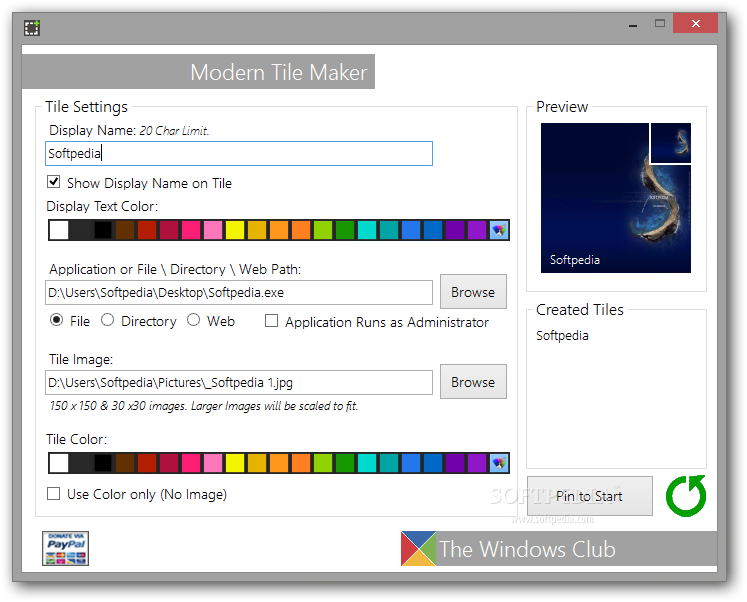Viewport: 747px width, 602px height.
Task: Pick cyan in Display Text Color row
Action: click(x=367, y=231)
